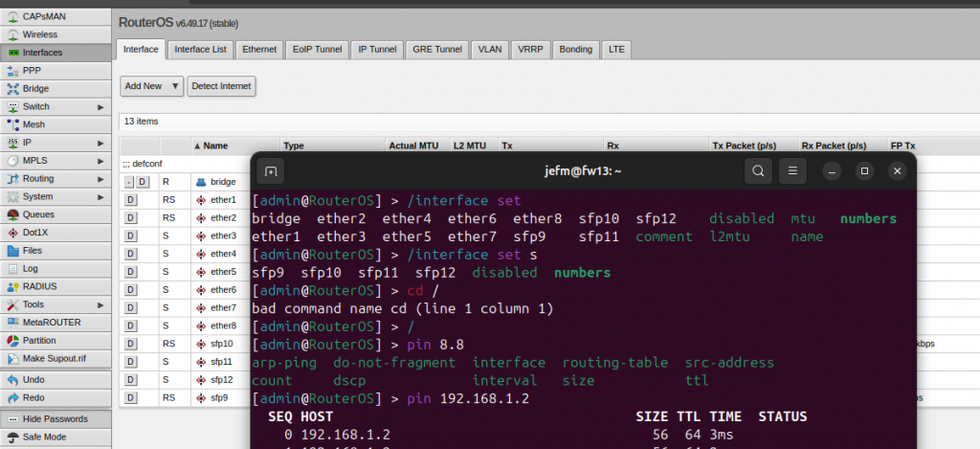Click the Undo arrow icon
The height and width of the screenshot is (449, 980).
(x=12, y=379)
